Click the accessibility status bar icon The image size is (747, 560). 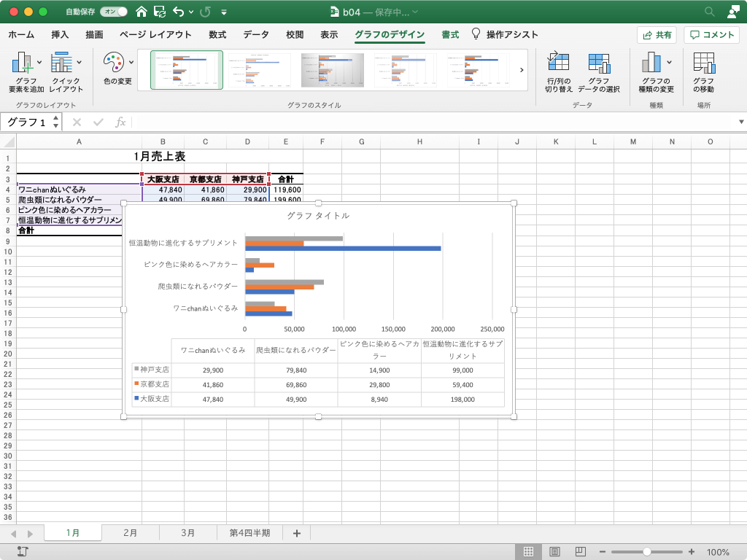23,551
